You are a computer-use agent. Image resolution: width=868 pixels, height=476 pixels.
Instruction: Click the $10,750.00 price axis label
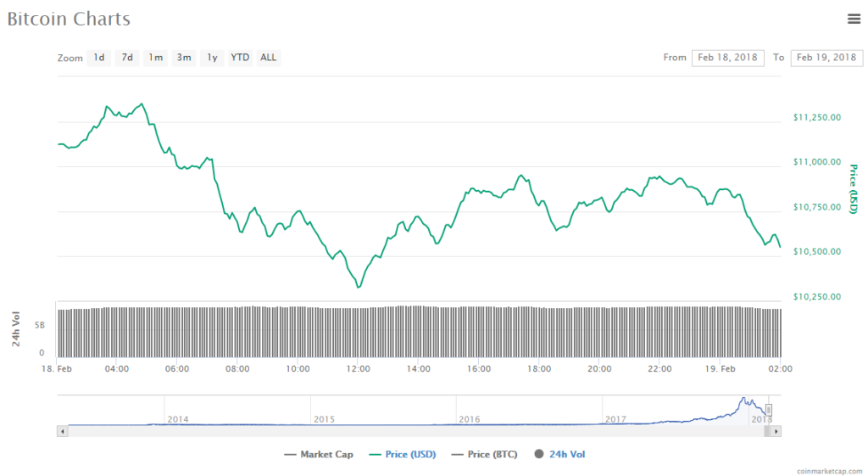[816, 207]
